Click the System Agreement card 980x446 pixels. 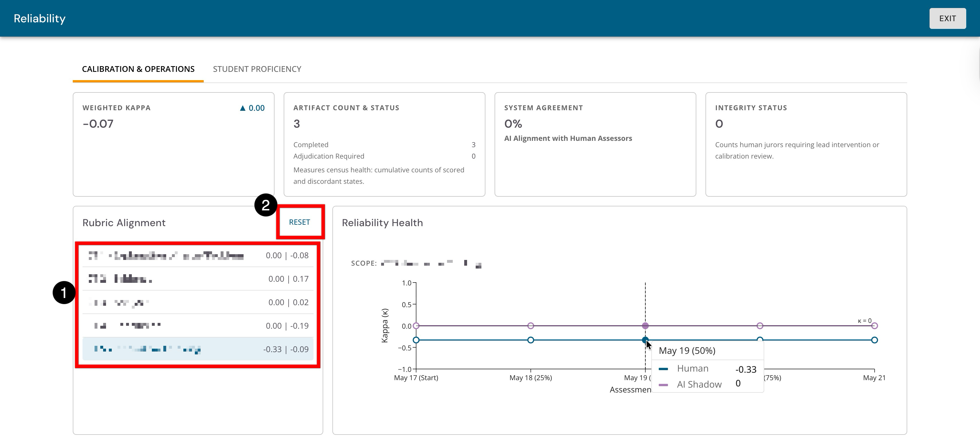point(595,144)
